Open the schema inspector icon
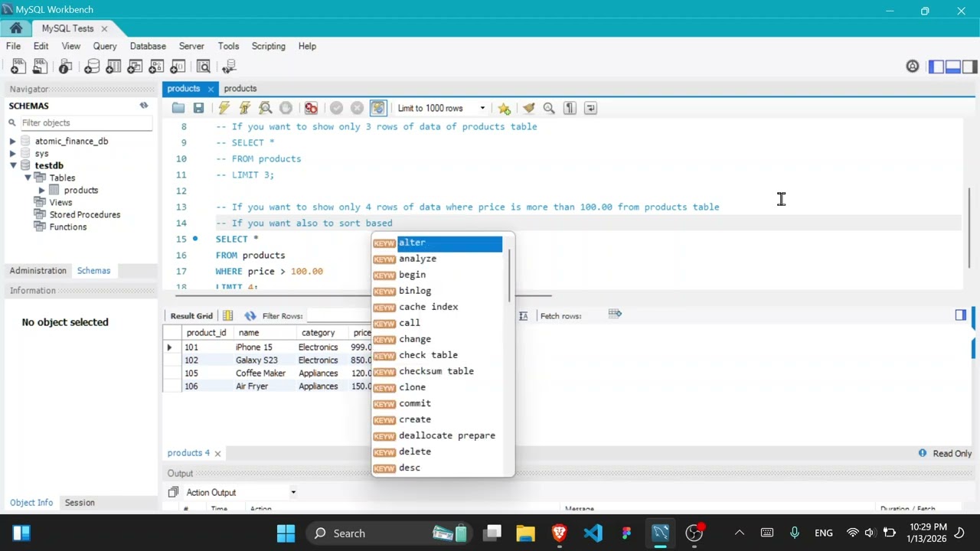This screenshot has height=551, width=980. pyautogui.click(x=66, y=67)
